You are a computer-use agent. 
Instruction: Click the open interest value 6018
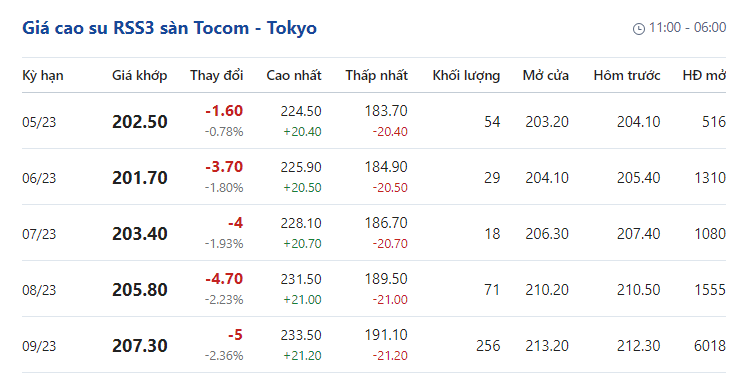tap(710, 346)
